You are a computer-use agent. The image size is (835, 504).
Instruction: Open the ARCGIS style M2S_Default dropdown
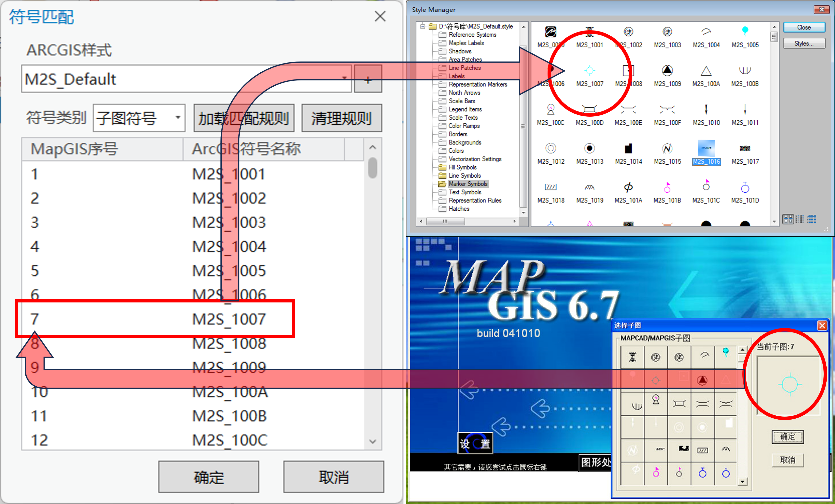[344, 79]
